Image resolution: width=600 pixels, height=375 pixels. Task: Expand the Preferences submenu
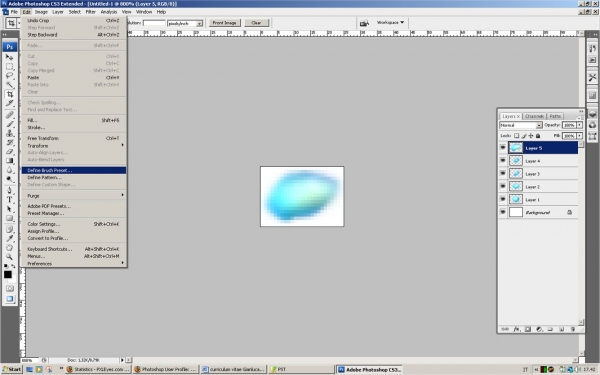[x=73, y=263]
